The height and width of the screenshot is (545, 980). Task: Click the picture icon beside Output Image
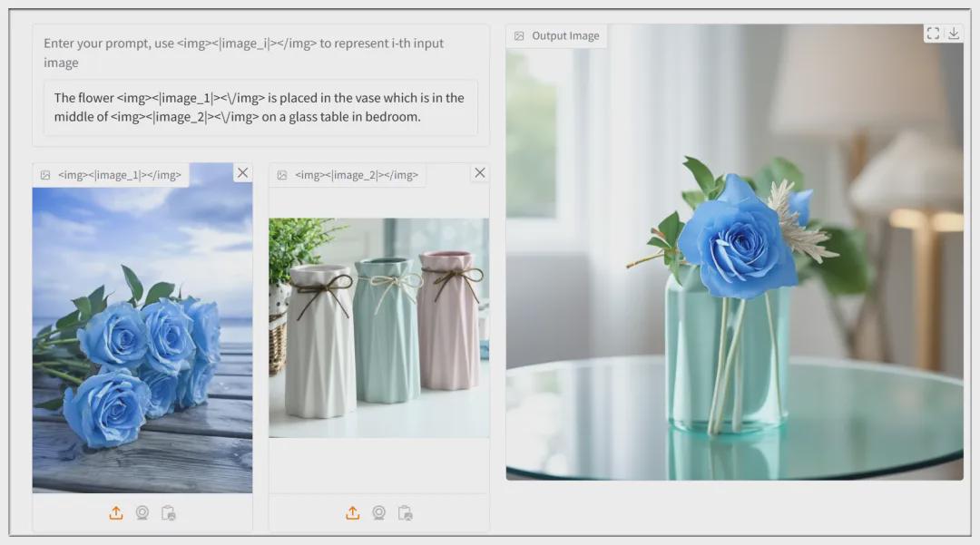(x=519, y=36)
